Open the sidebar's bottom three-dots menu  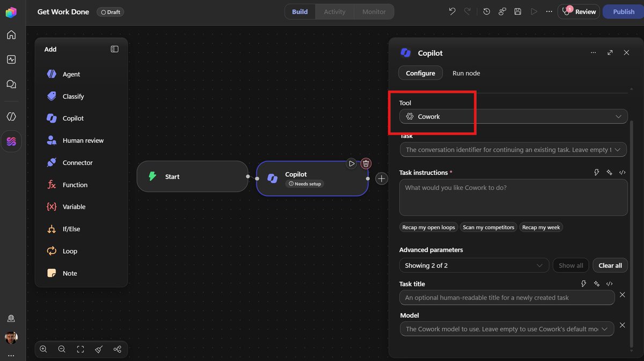click(x=11, y=355)
